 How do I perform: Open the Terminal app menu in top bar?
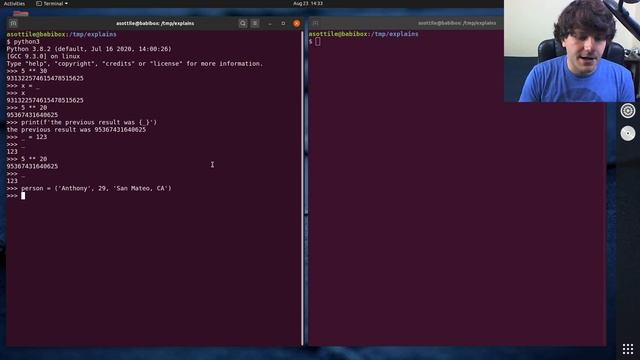[x=52, y=3]
